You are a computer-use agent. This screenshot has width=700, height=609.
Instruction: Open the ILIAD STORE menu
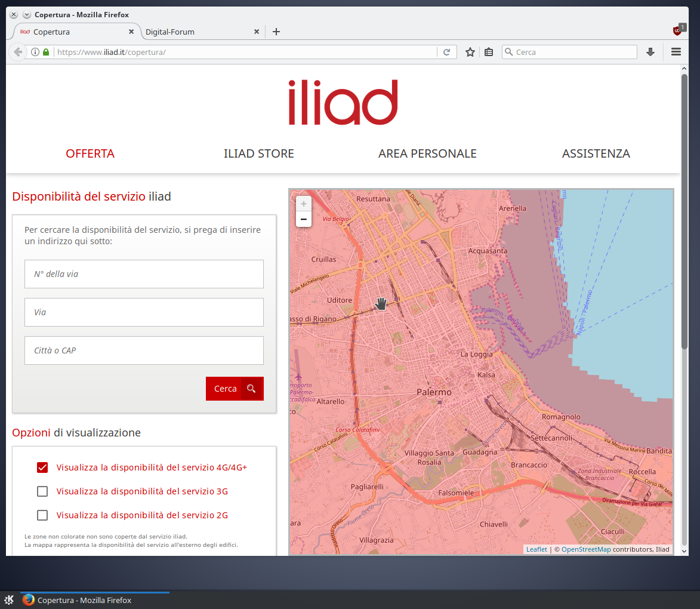pyautogui.click(x=259, y=153)
